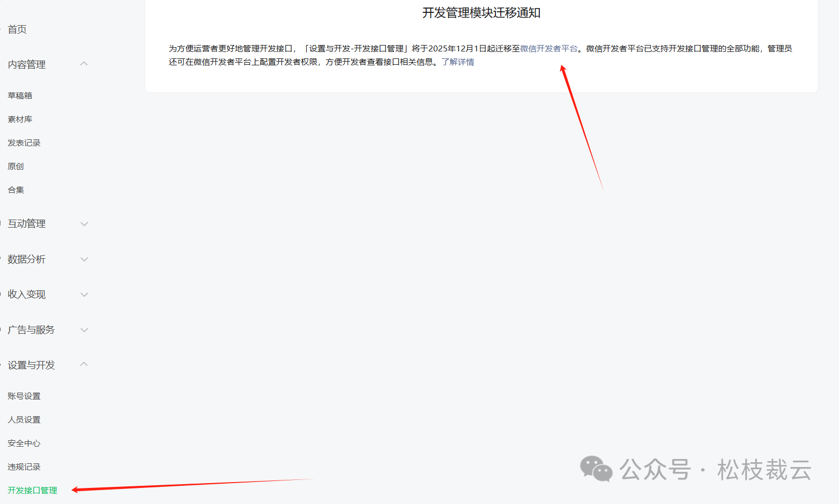839x504 pixels.
Task: Go to 发表记录 publish records
Action: point(24,142)
